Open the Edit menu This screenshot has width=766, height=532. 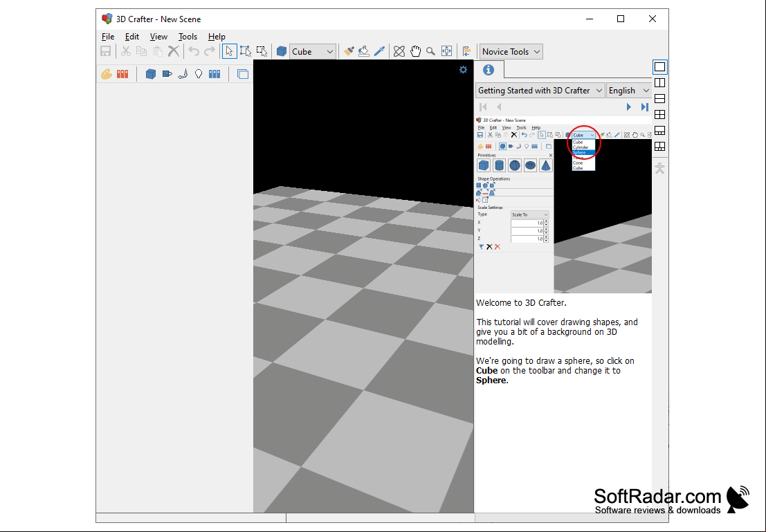click(132, 37)
